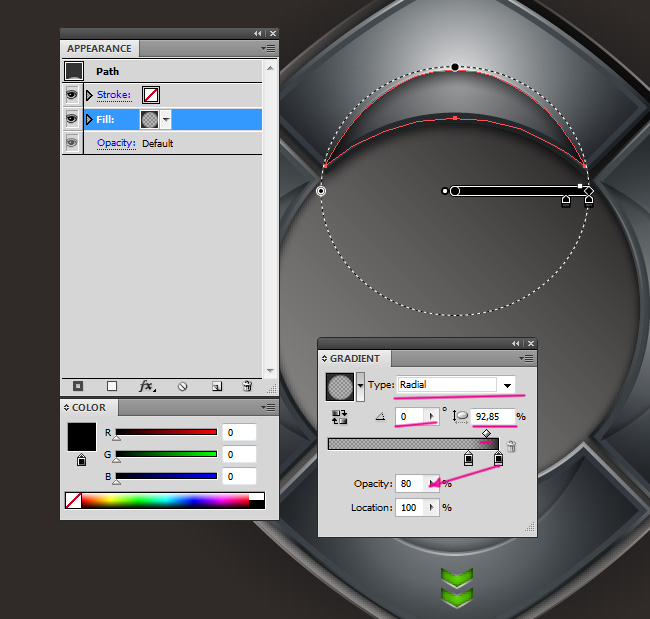Select the Color panel tab
Screen dimensions: 650x619
point(89,408)
